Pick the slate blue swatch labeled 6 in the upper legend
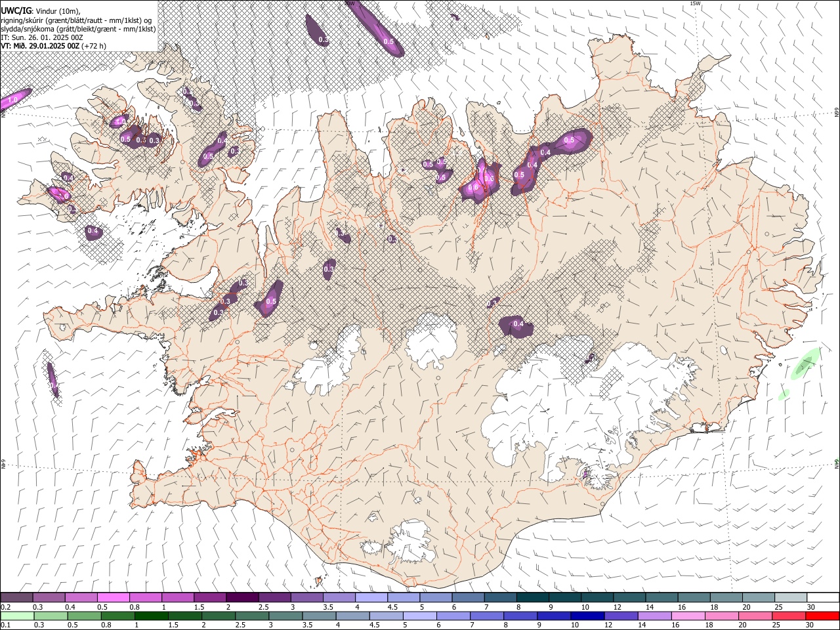The image size is (840, 630). (x=467, y=597)
